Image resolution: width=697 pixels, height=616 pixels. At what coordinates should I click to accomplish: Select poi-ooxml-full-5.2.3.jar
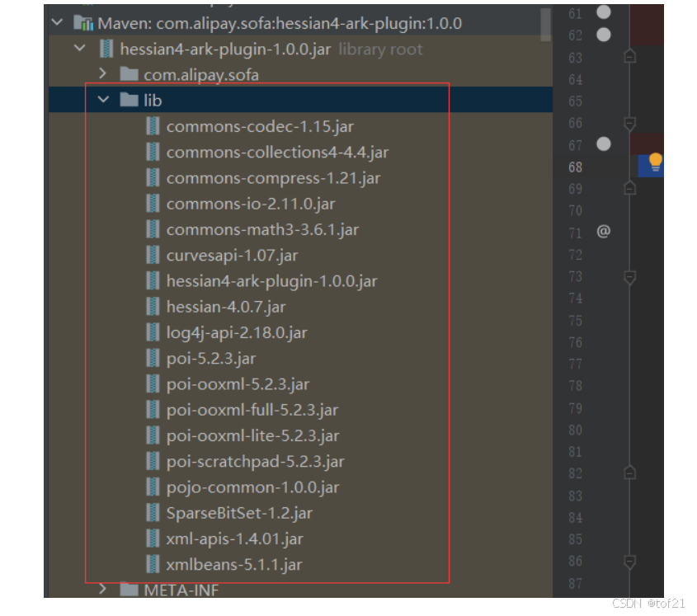pyautogui.click(x=252, y=410)
